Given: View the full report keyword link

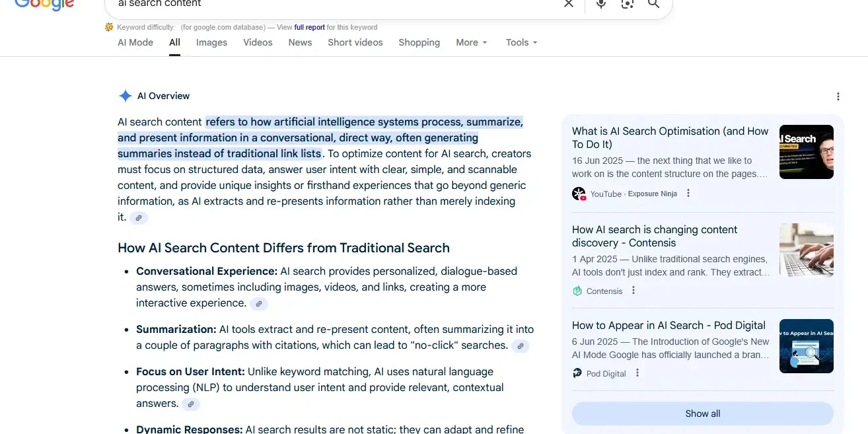Looking at the screenshot, I should tap(309, 28).
